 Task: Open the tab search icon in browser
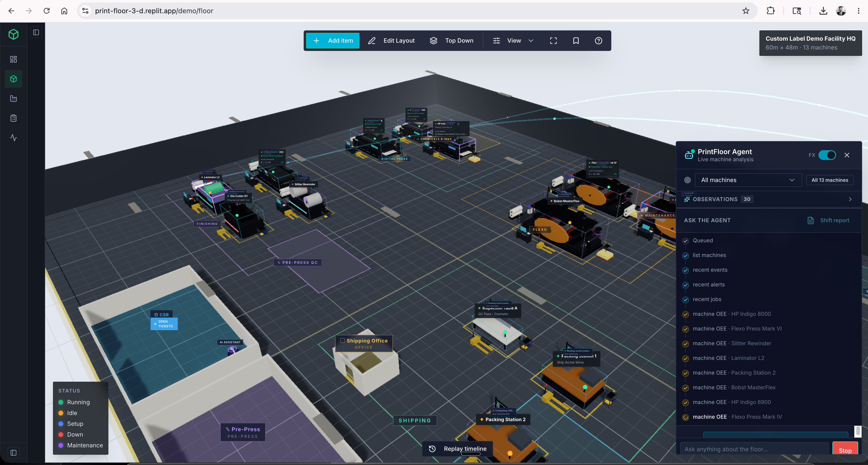tap(797, 11)
